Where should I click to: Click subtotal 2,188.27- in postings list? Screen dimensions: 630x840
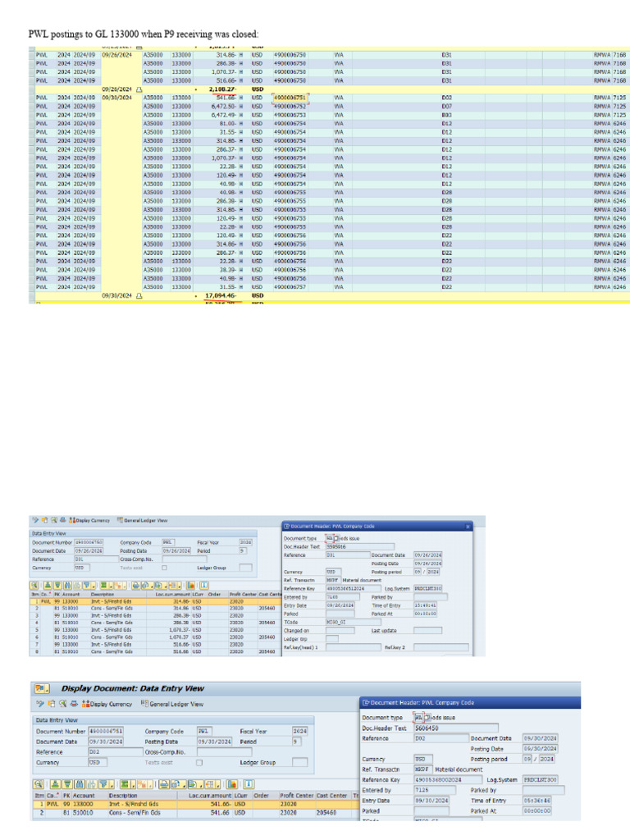click(x=222, y=89)
